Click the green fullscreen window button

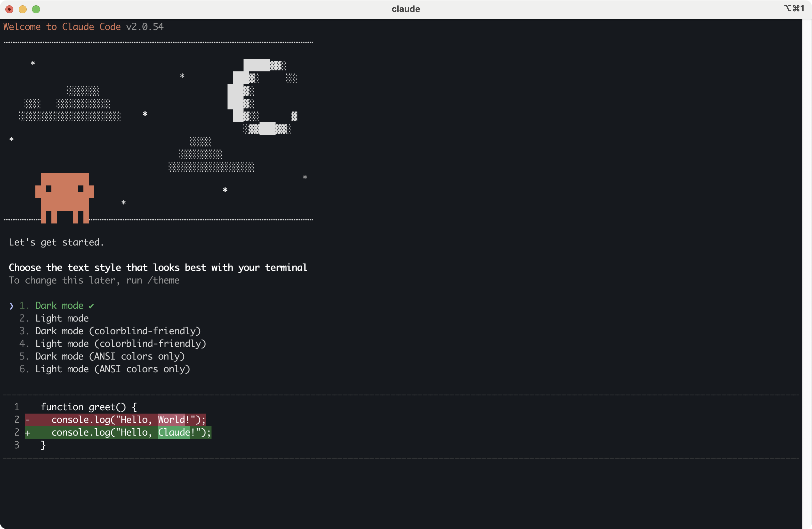[x=36, y=9]
